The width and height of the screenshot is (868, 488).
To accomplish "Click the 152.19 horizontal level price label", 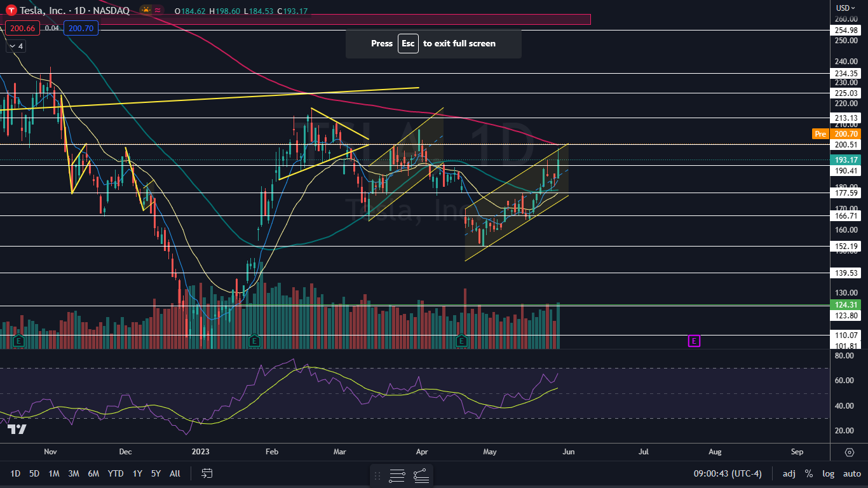I will coord(846,246).
